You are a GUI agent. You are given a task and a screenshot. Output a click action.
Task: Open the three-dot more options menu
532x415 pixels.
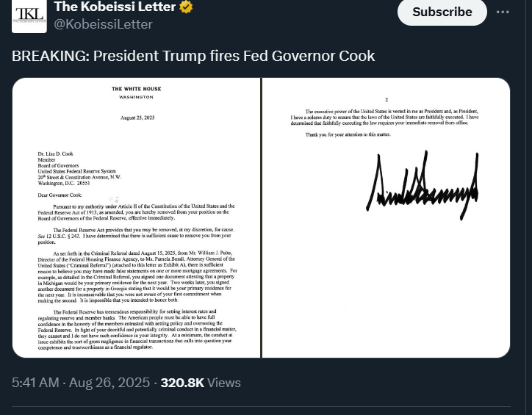(x=503, y=12)
